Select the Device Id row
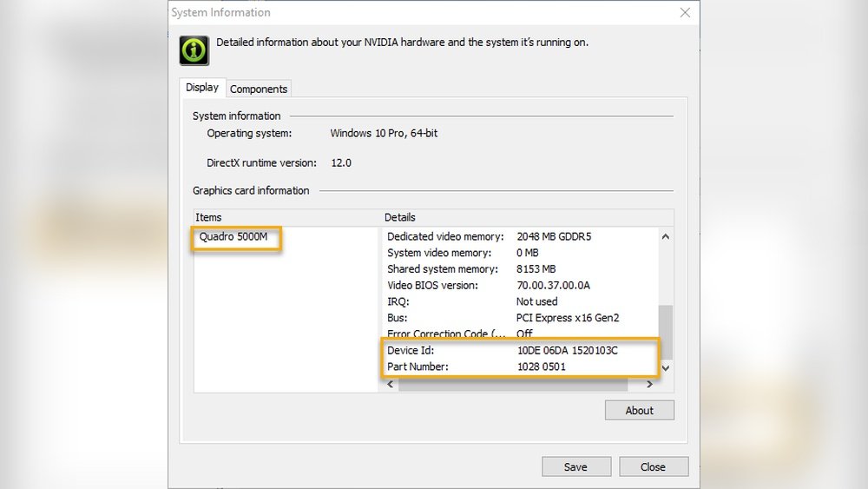The width and height of the screenshot is (868, 489). click(520, 351)
